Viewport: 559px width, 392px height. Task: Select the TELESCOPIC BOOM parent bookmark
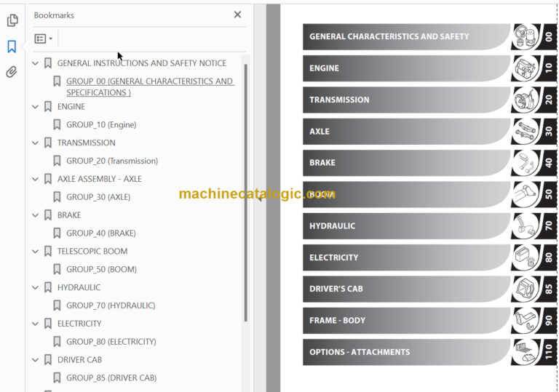[92, 251]
